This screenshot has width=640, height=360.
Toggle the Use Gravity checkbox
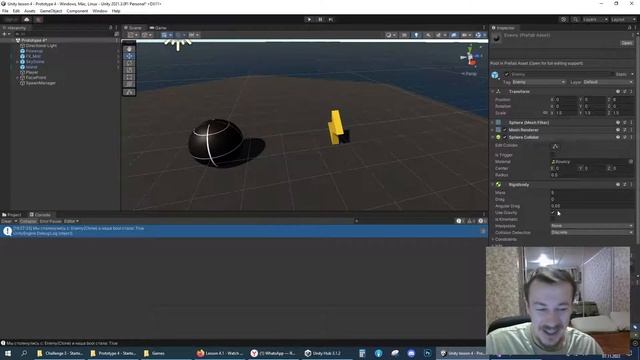pos(553,213)
